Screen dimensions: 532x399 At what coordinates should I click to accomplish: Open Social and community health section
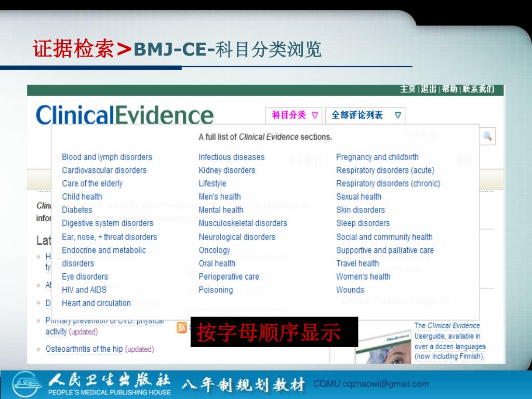coord(384,237)
